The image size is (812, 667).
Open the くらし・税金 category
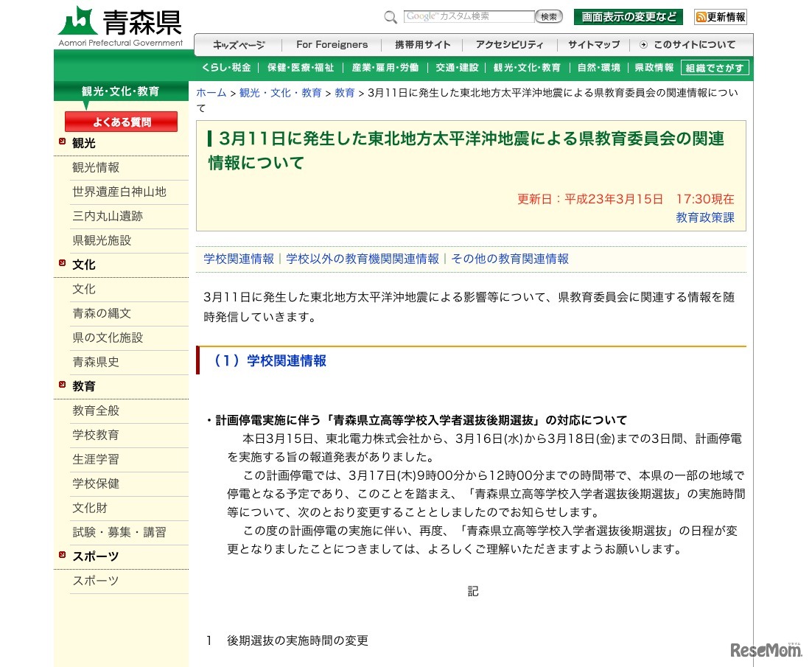pyautogui.click(x=225, y=67)
